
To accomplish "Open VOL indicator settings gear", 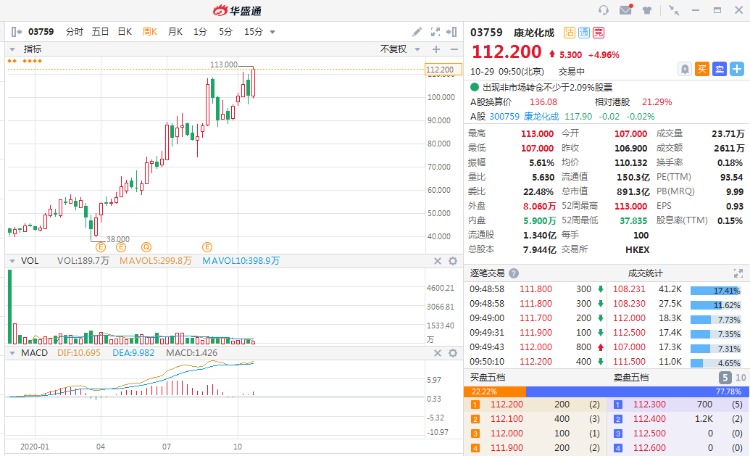I will coord(453,261).
